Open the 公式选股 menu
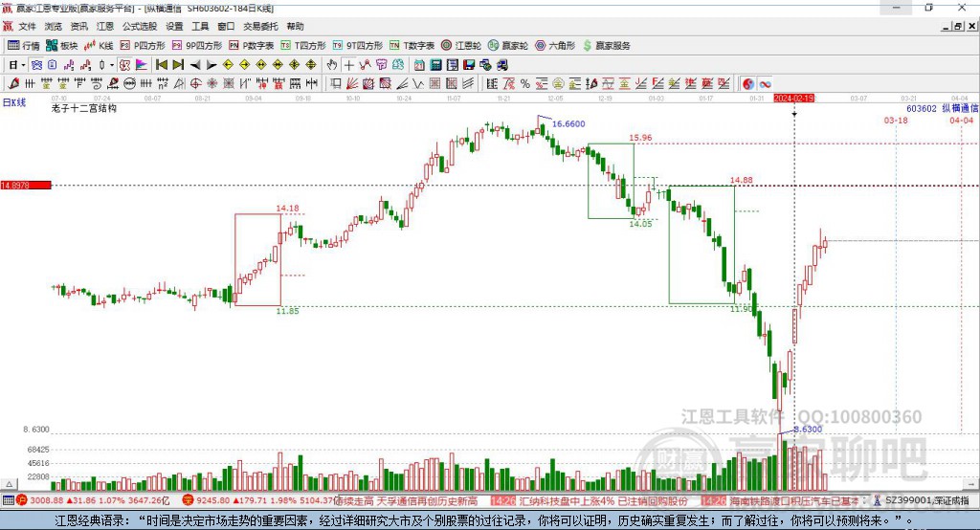980x530 pixels. 140,26
